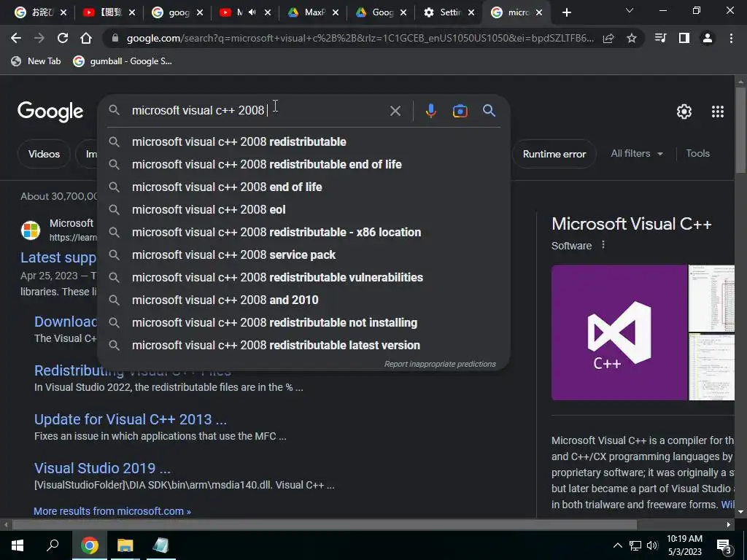Viewport: 747px width, 560px height.
Task: Choose suggestion 'redistributable - x86 location'
Action: click(304, 233)
